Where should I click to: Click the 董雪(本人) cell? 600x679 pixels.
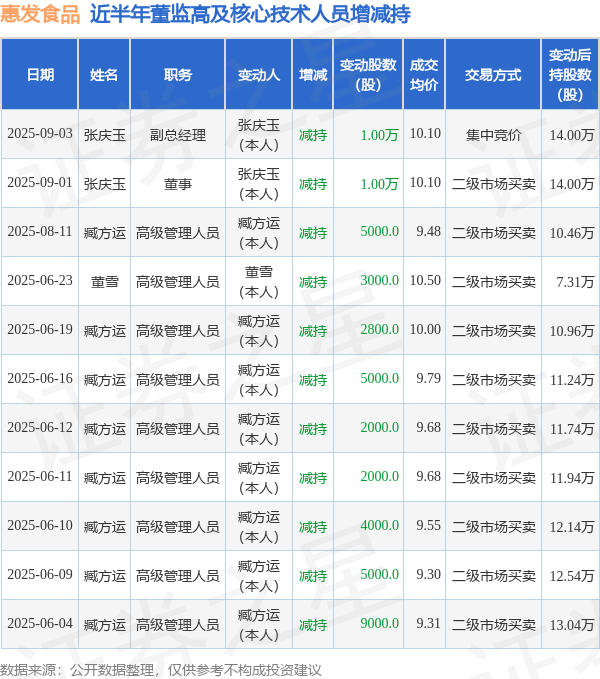[x=259, y=282]
